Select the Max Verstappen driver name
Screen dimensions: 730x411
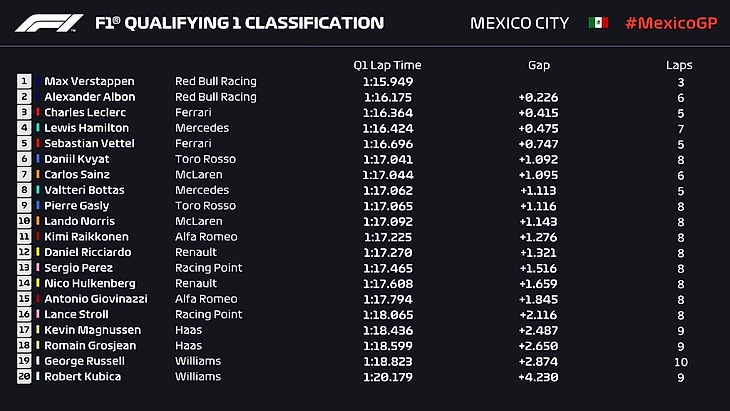click(x=89, y=81)
